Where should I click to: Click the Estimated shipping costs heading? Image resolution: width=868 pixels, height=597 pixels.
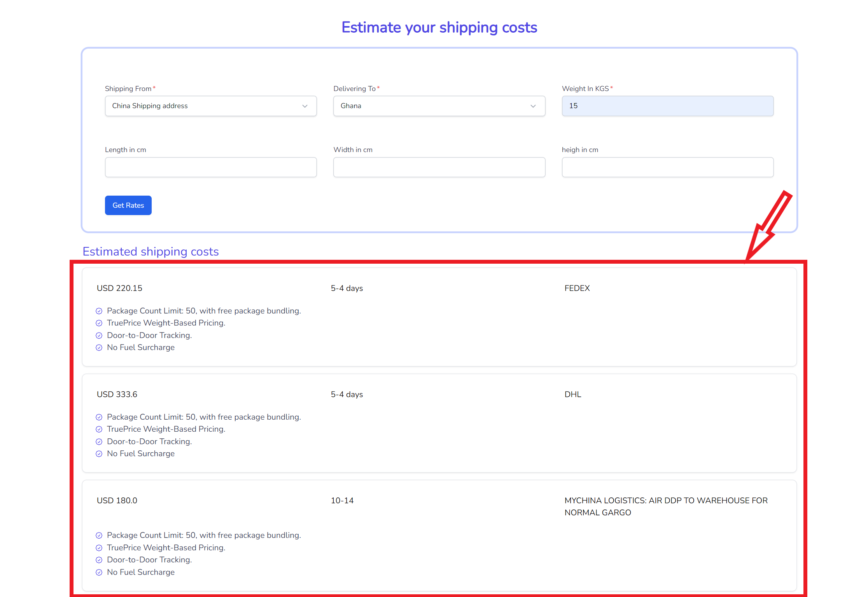(x=150, y=252)
